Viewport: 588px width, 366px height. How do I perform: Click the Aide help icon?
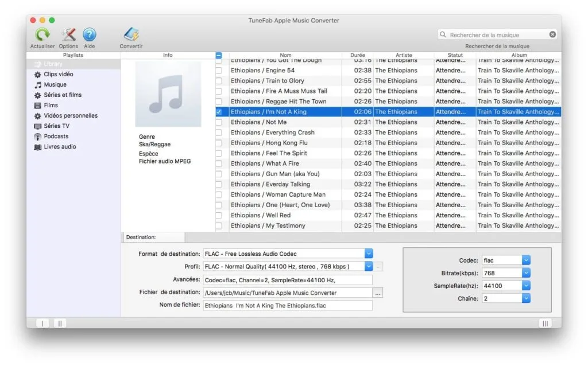90,34
